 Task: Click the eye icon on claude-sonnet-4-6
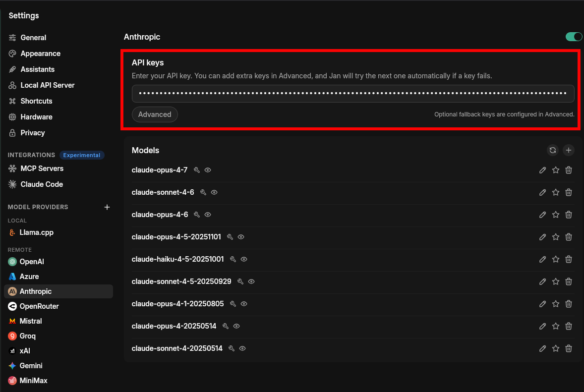(214, 192)
